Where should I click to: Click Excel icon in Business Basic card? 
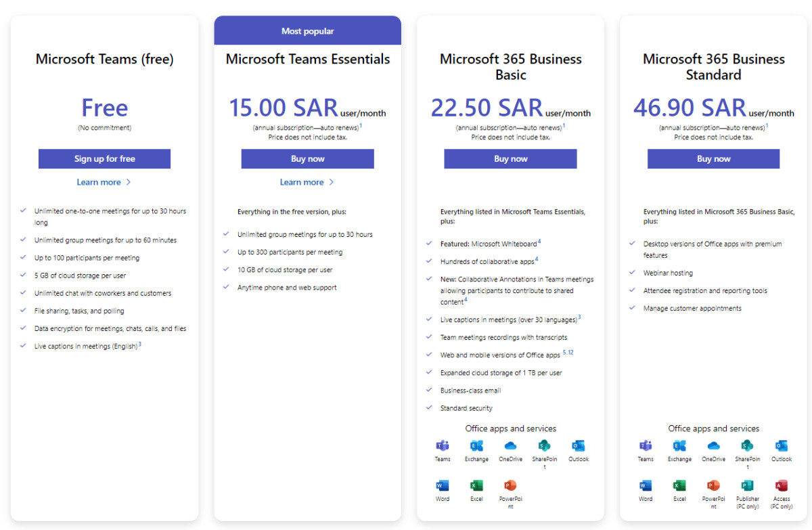(476, 485)
